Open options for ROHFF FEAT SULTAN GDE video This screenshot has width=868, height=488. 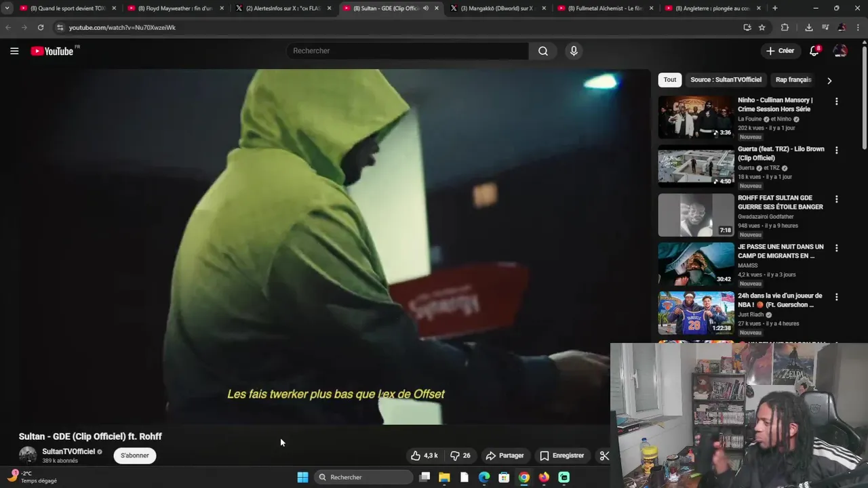(836, 199)
